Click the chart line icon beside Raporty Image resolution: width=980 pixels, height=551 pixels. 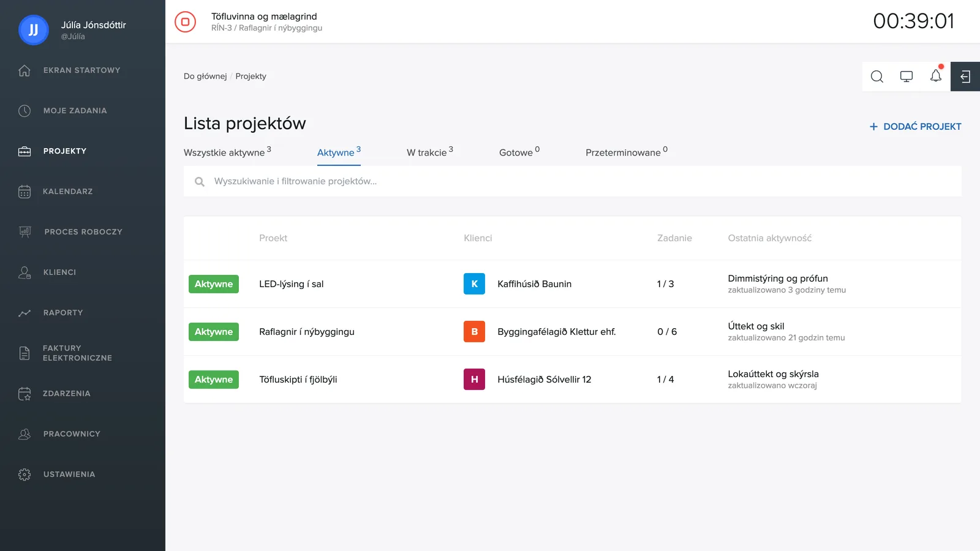tap(24, 313)
